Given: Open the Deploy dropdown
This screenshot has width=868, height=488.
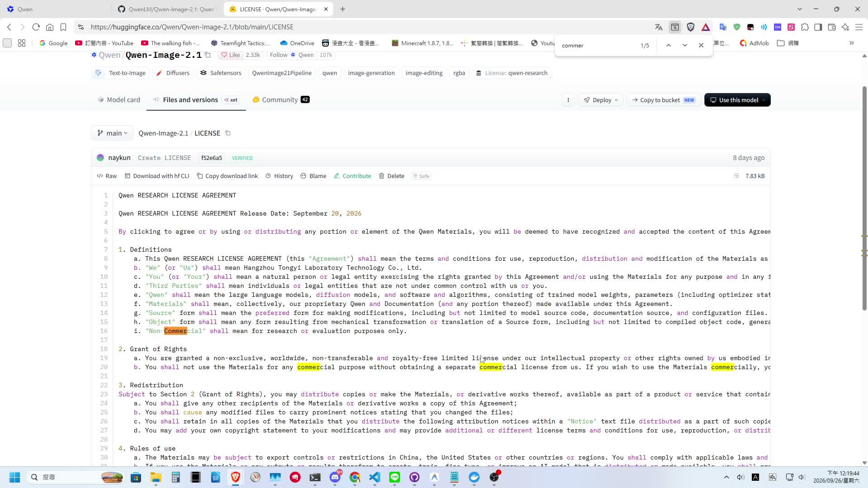Looking at the screenshot, I should [600, 100].
